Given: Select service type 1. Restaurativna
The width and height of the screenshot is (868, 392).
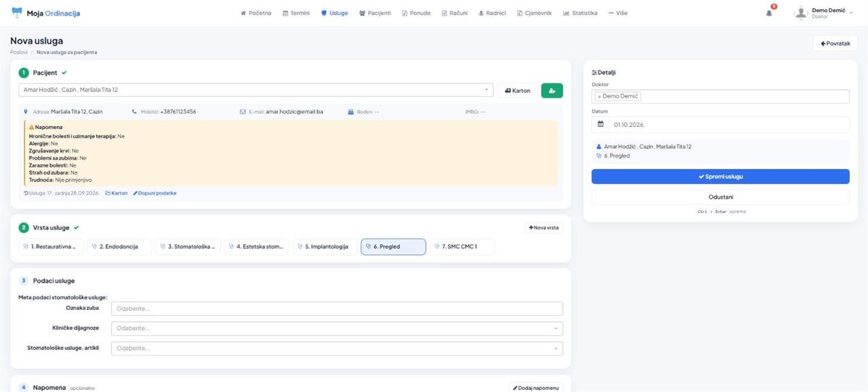Looking at the screenshot, I should coord(51,247).
